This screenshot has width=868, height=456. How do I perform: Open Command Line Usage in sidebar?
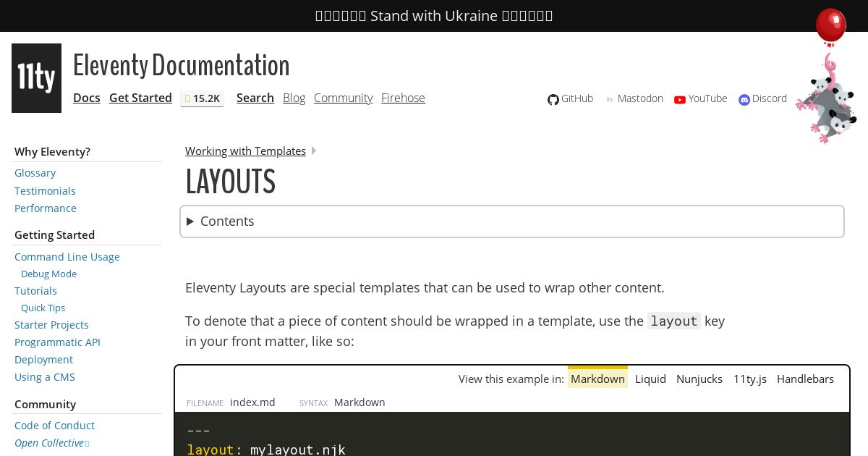coord(67,257)
